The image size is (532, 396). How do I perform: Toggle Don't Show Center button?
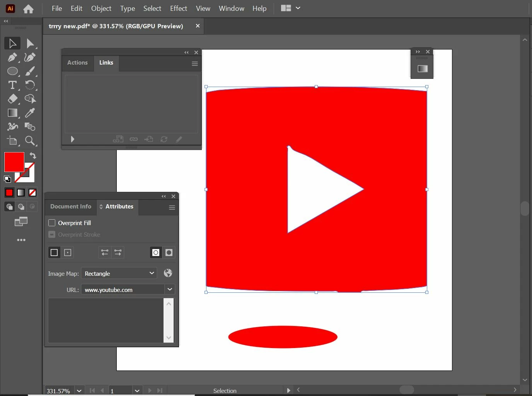(x=54, y=253)
